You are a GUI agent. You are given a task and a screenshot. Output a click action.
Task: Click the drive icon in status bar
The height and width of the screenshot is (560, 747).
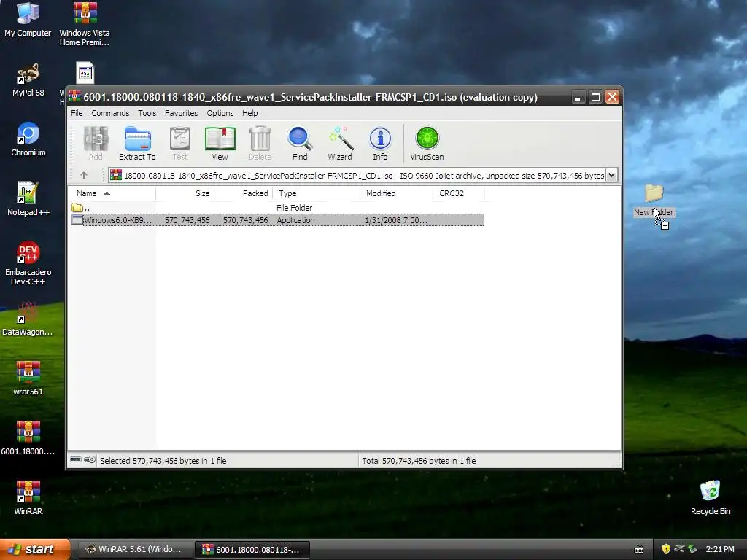[x=76, y=459]
